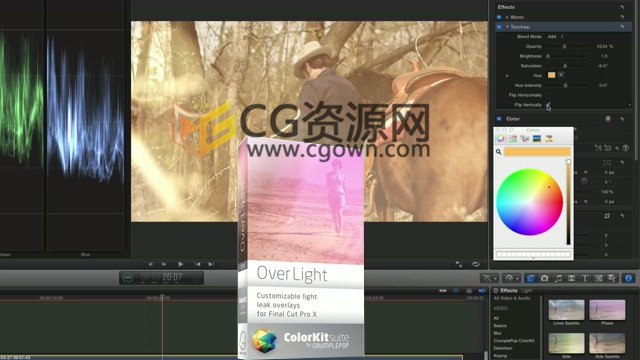Jump to next edit under viewer
Image resolution: width=640 pixels, height=360 pixels.
point(211,264)
